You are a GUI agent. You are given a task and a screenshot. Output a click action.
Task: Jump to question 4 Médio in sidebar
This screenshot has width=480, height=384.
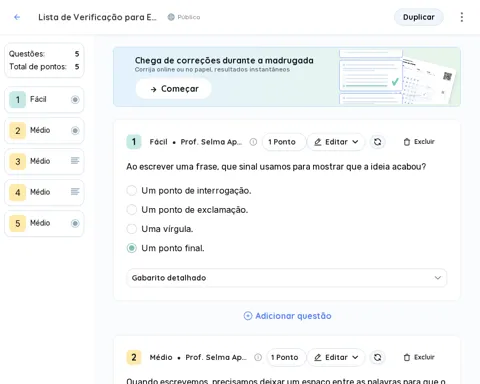click(44, 192)
